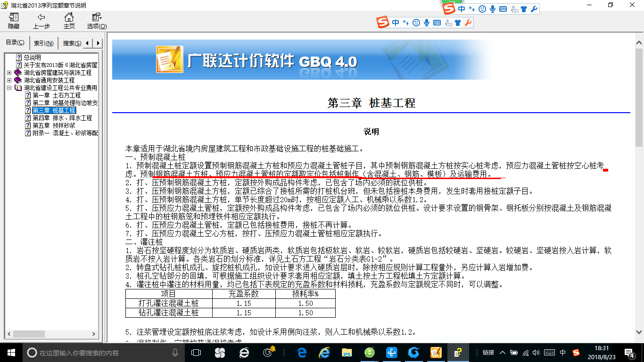Viewport: 644px width, 362px height.
Task: Click the 钻孔灌注混凝土桩 table cell
Action: coord(169,313)
